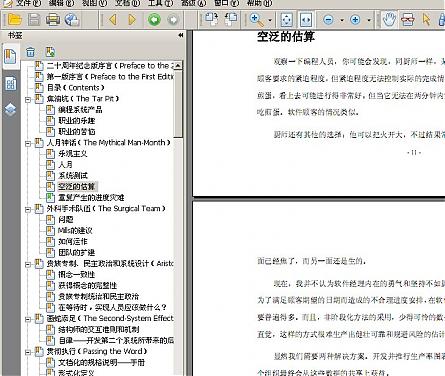Click the Print icon in toolbar
Viewport: 445px width, 376px height.
pos(53,20)
